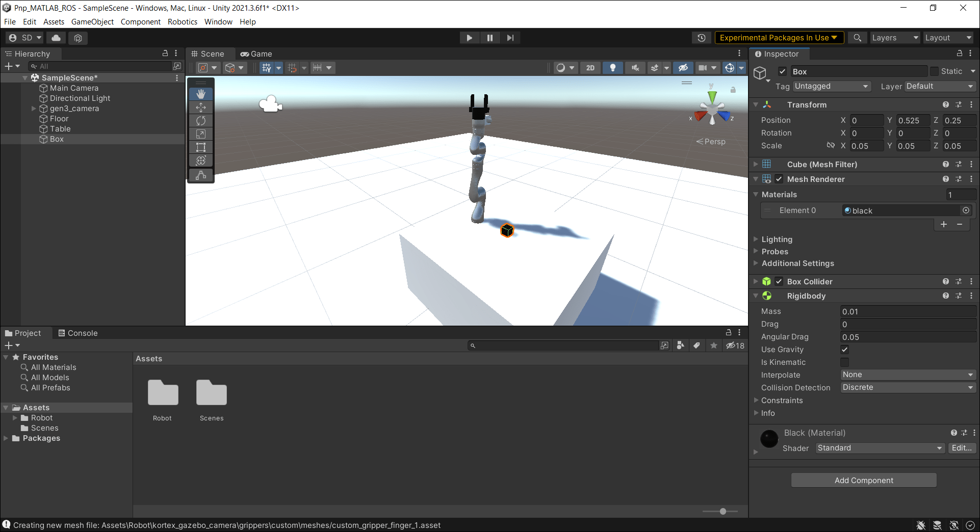This screenshot has width=980, height=532.
Task: Select the Scale tool
Action: pyautogui.click(x=200, y=134)
